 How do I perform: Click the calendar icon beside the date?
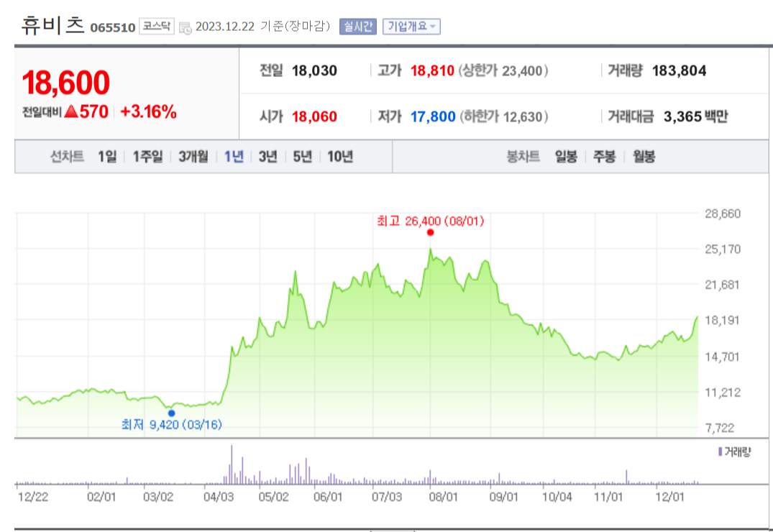pyautogui.click(x=186, y=27)
